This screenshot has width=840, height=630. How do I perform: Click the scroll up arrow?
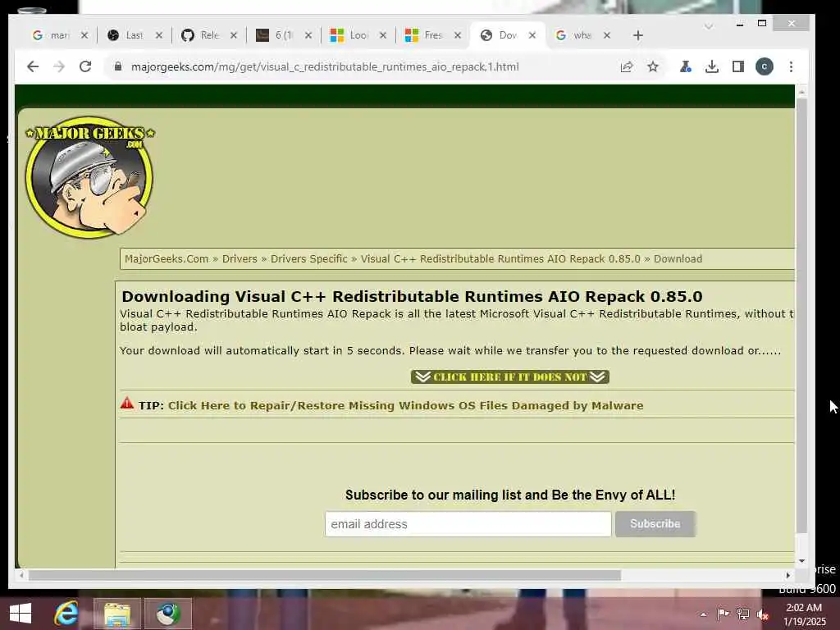[x=801, y=92]
